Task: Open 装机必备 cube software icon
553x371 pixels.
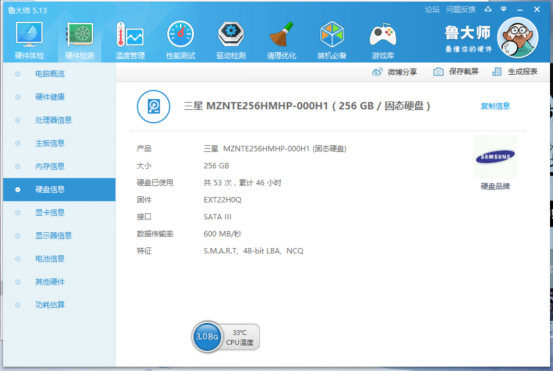Action: point(332,34)
